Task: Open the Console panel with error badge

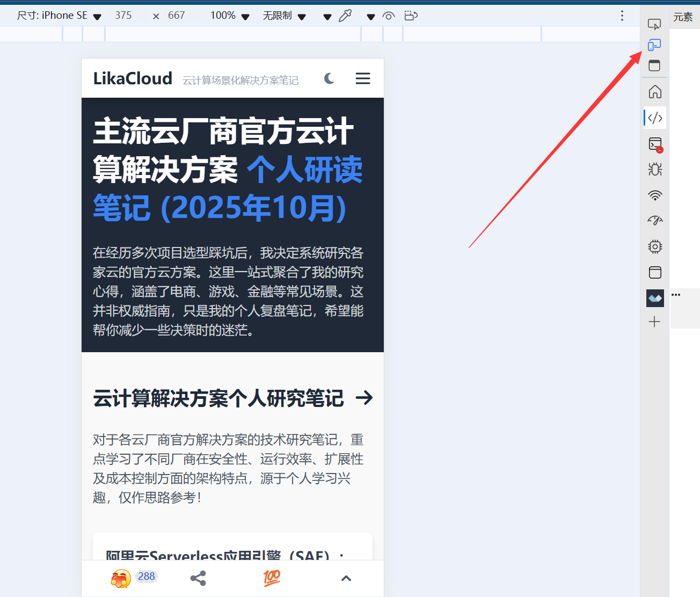Action: click(x=654, y=144)
